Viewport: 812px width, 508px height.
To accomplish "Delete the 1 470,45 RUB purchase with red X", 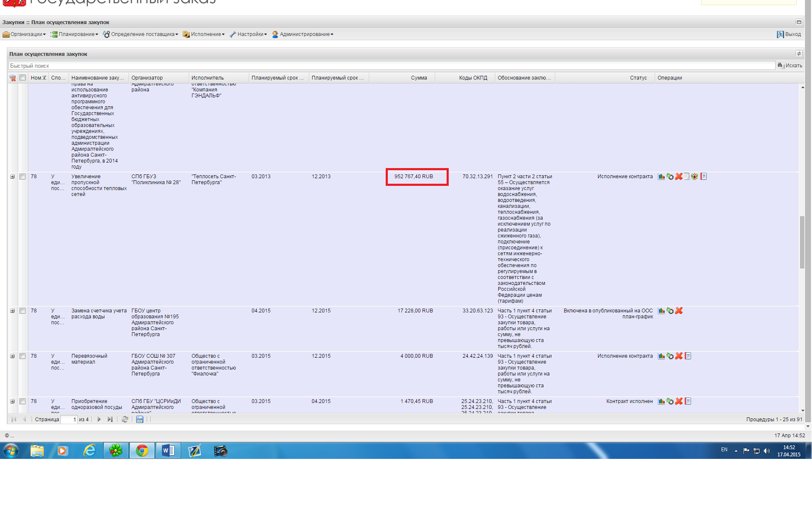I will pyautogui.click(x=679, y=401).
